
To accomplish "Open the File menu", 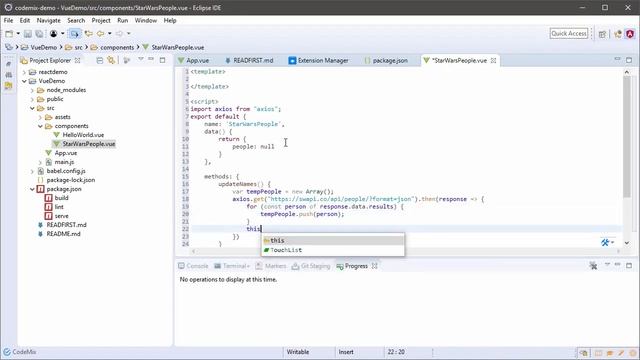I will point(8,20).
